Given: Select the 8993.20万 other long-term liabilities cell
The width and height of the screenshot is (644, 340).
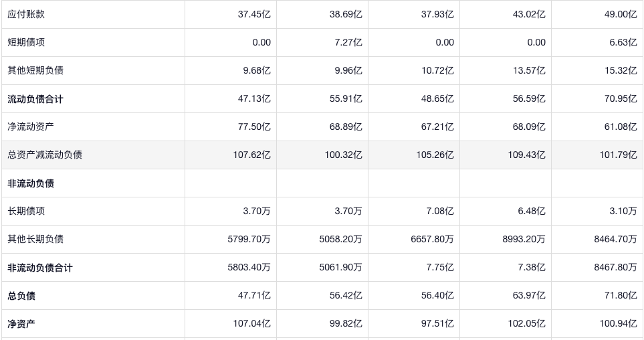Looking at the screenshot, I should [524, 239].
